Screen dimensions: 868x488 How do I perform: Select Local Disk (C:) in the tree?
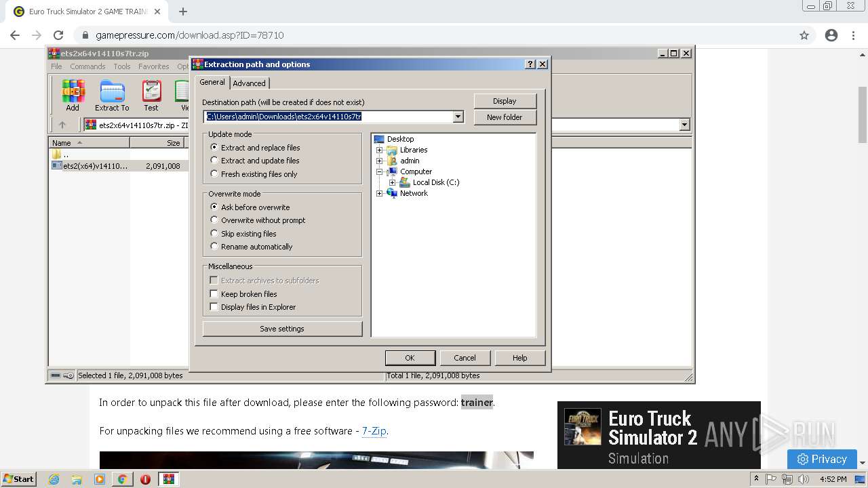pyautogui.click(x=436, y=182)
